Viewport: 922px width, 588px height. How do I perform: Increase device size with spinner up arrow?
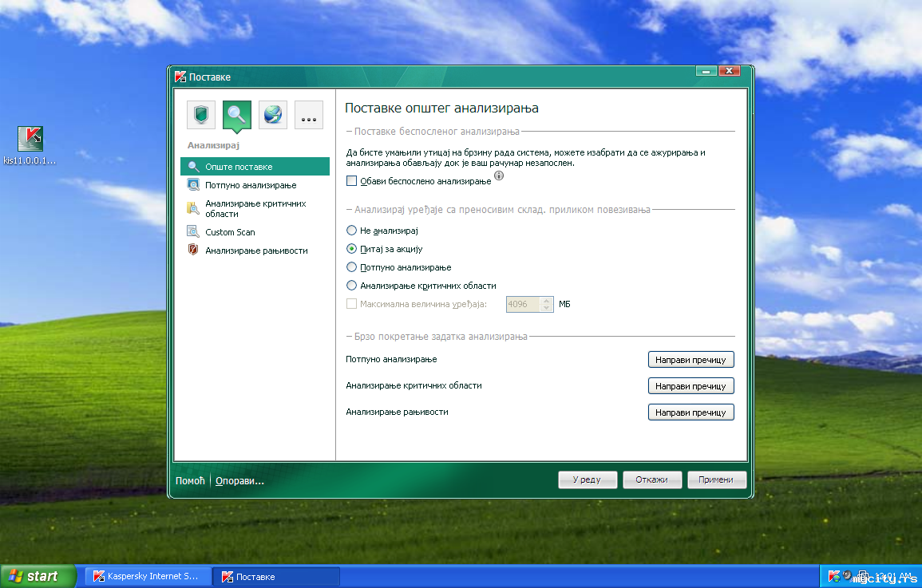[546, 300]
